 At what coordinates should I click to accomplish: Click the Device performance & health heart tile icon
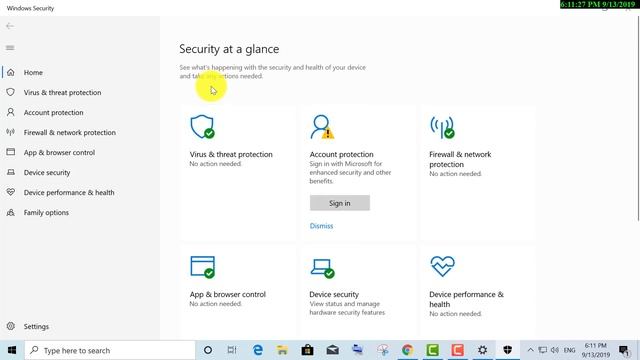point(442,266)
